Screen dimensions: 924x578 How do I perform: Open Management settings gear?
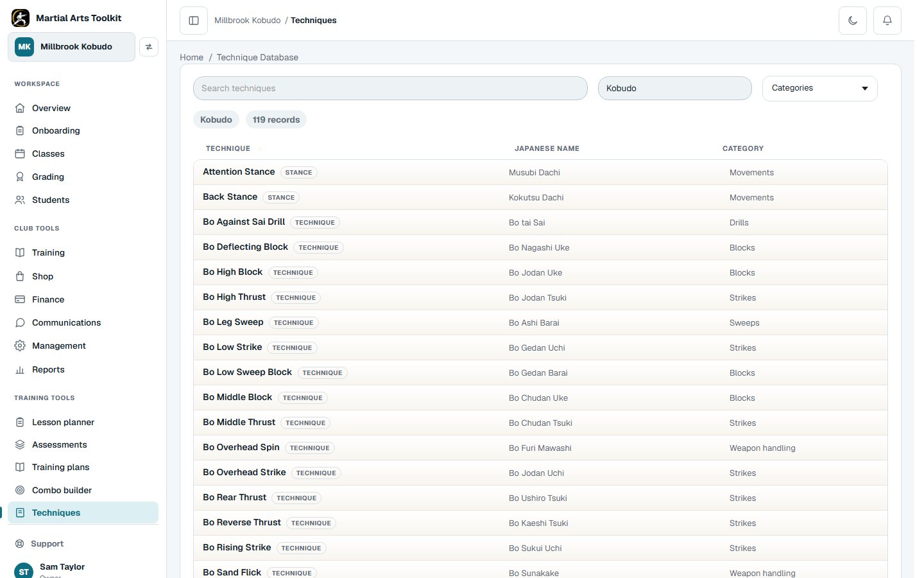coord(20,346)
